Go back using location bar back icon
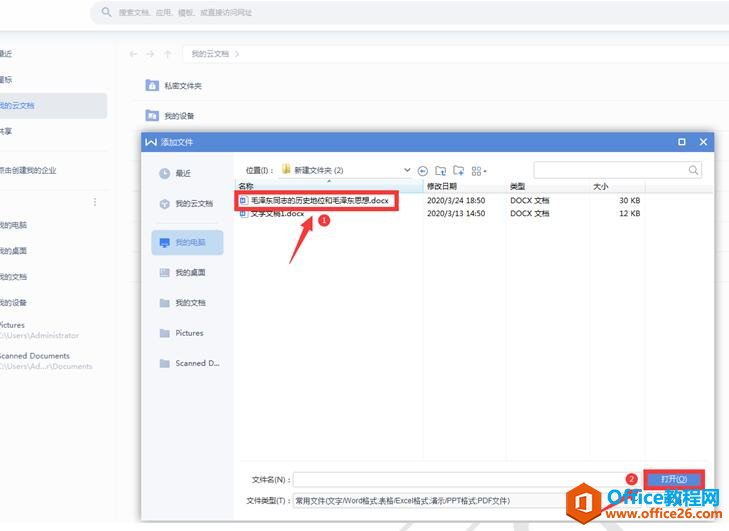 (423, 171)
